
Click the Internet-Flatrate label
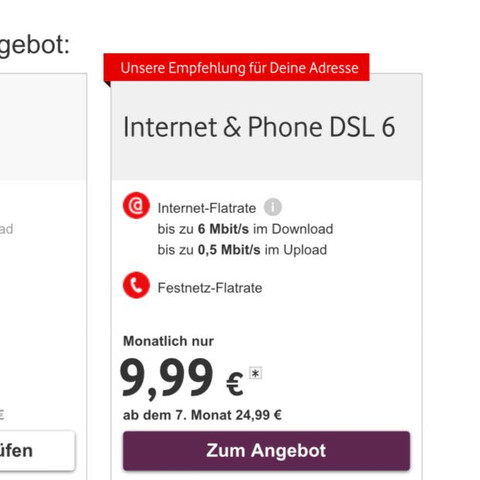(207, 208)
